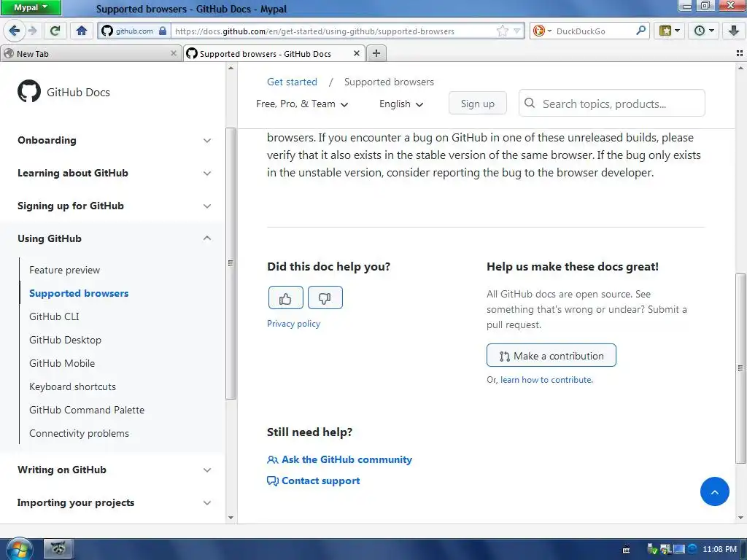Click the blue scroll-to-top circle button
Screen dimensions: 747x560
tap(714, 491)
